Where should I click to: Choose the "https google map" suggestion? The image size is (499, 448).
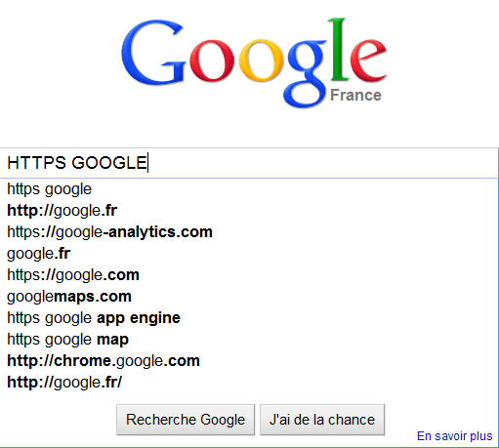249,340
